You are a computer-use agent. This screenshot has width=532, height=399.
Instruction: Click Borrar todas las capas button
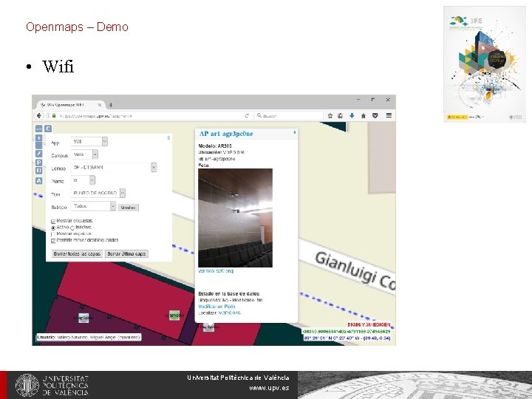[x=77, y=253]
